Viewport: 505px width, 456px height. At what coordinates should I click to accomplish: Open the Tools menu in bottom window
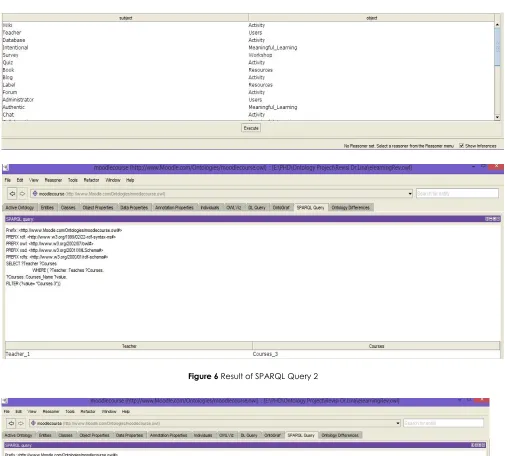coord(70,412)
